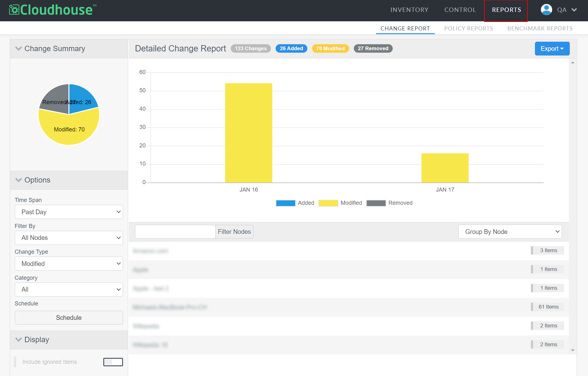Open the Change Type dropdown

[69, 264]
